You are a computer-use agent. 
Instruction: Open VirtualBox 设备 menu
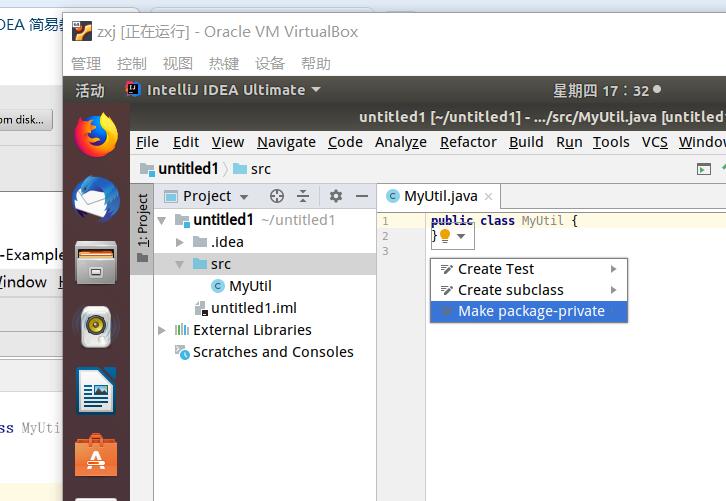point(269,63)
